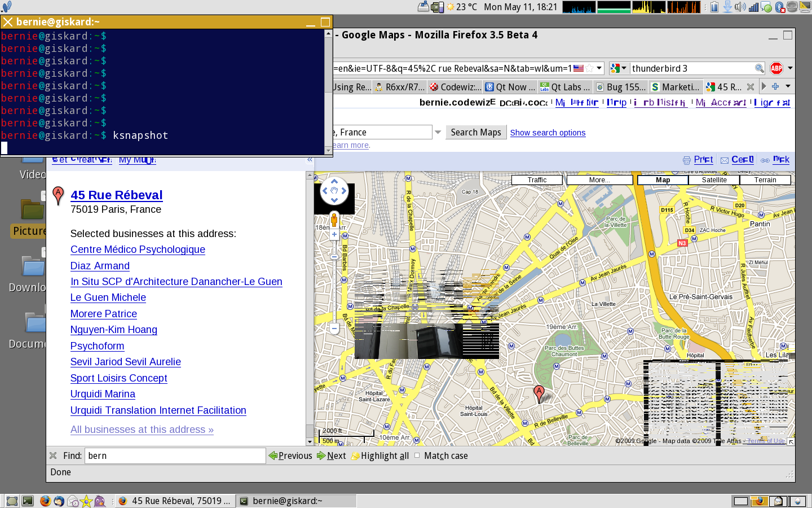Switch to the Qt Labs tab
The height and width of the screenshot is (508, 812).
(566, 87)
